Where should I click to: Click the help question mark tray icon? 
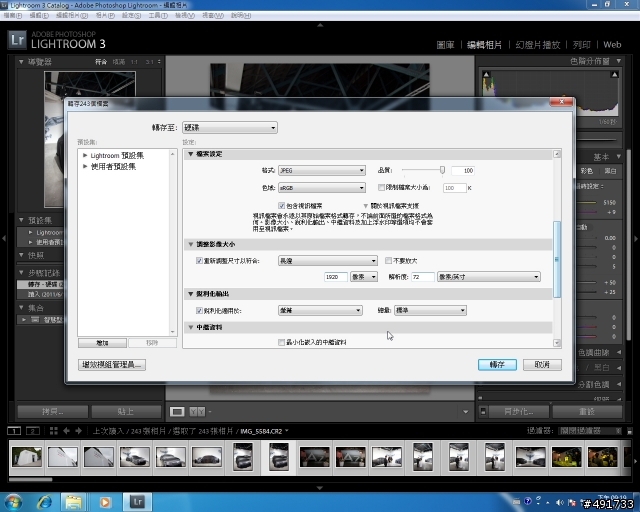[x=528, y=501]
